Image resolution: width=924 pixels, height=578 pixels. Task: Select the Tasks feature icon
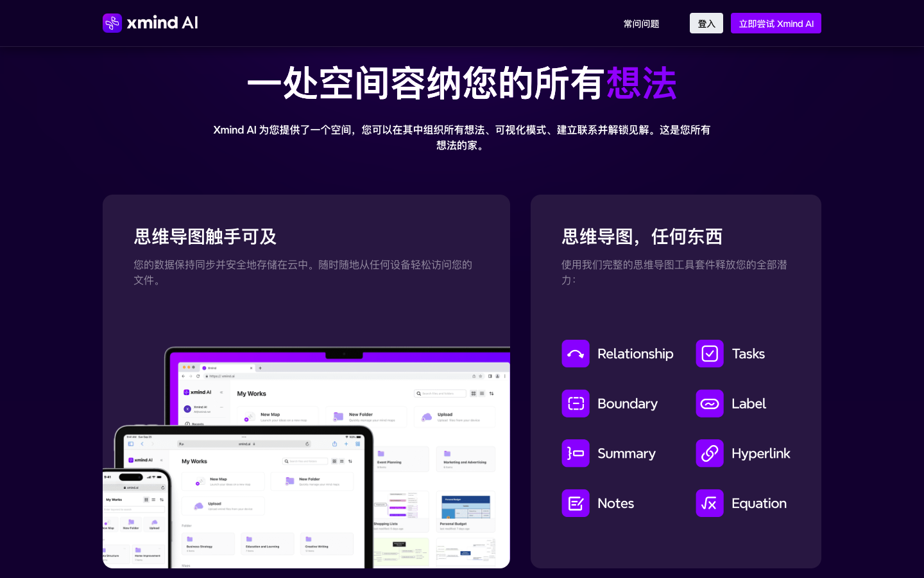tap(710, 353)
